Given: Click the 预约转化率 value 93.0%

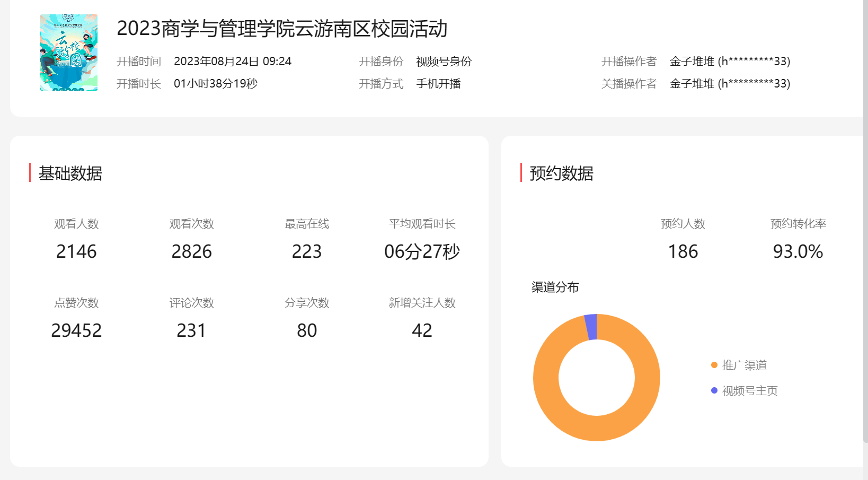Looking at the screenshot, I should coord(798,251).
